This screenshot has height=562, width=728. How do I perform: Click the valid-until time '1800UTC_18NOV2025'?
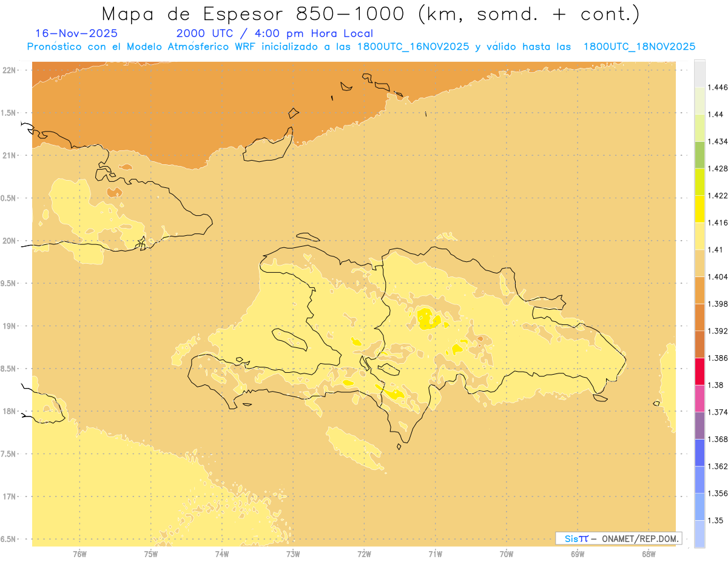pos(639,47)
